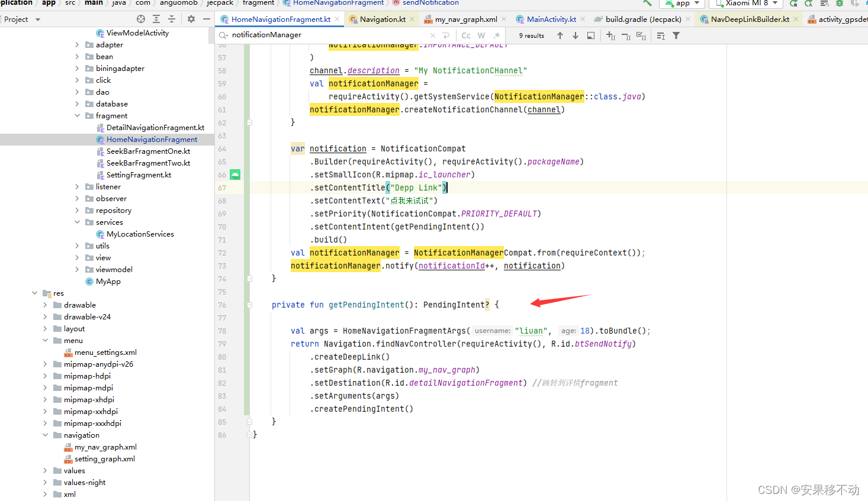Jump to previous search occurrence (up arrow)
The image size is (868, 501).
pyautogui.click(x=560, y=35)
